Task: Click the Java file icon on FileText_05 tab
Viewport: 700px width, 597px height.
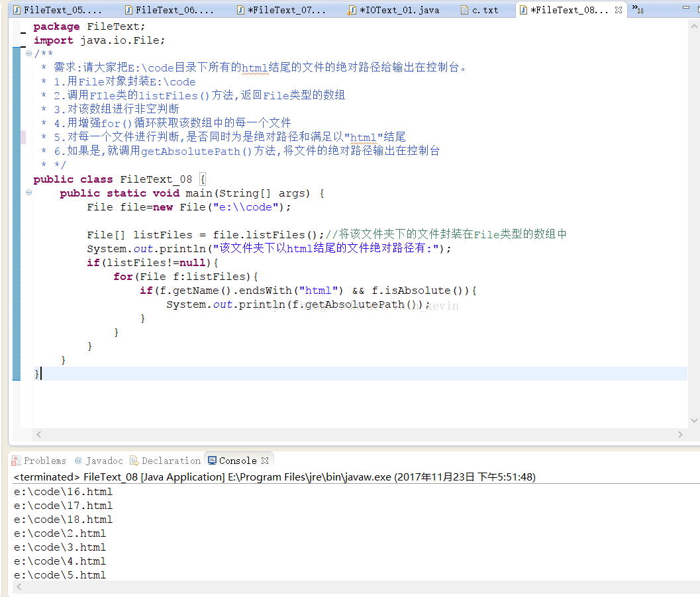Action: [17, 10]
